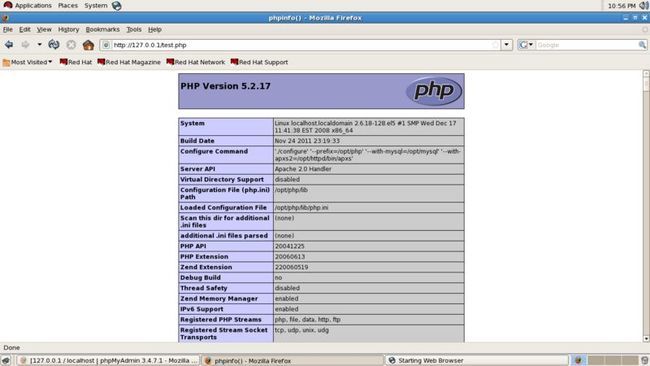Click the Done status bar text
The width and height of the screenshot is (650, 366).
coord(12,347)
